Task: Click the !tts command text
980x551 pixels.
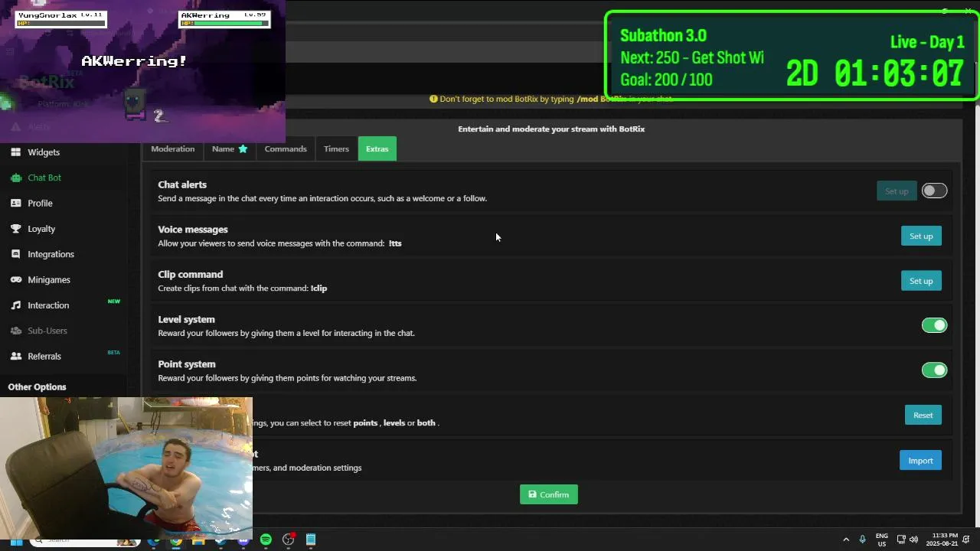Action: point(395,243)
